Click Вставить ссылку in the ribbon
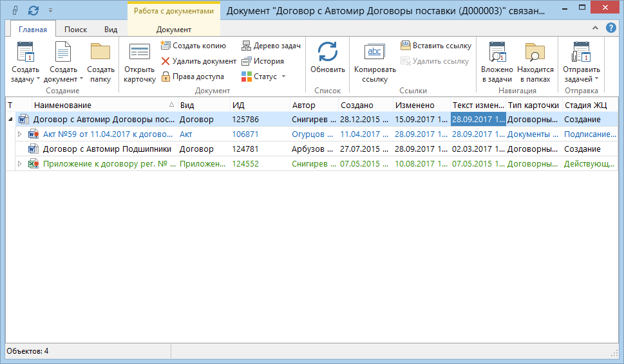This screenshot has height=364, width=624. click(436, 46)
